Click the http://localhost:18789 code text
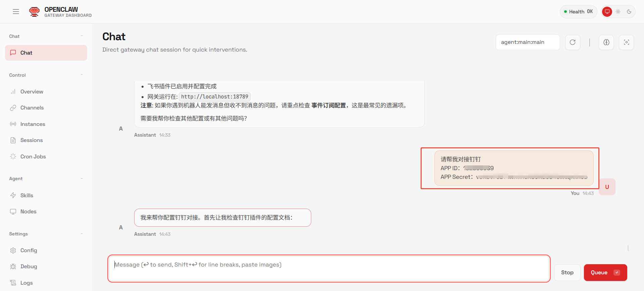The image size is (644, 291). tap(215, 97)
